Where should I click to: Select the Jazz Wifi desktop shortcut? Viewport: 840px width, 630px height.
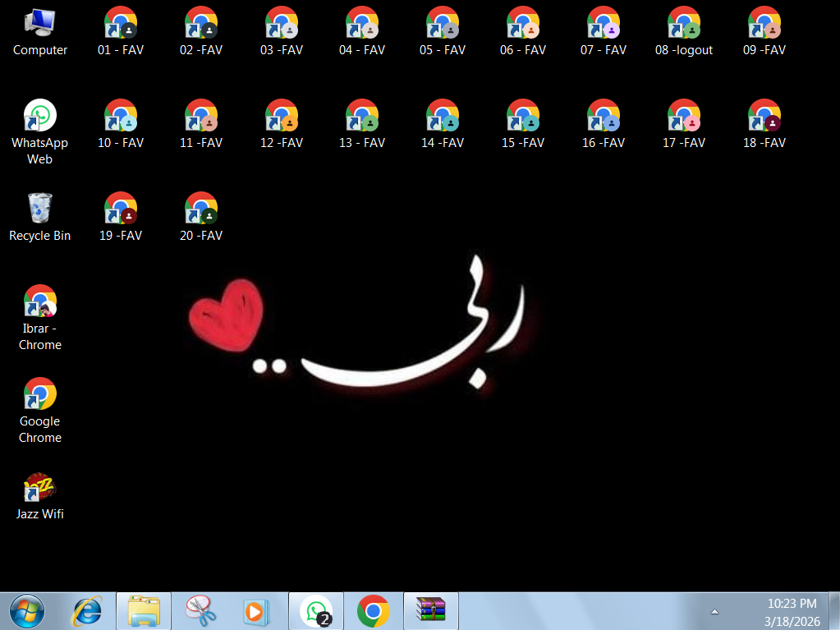pos(39,497)
